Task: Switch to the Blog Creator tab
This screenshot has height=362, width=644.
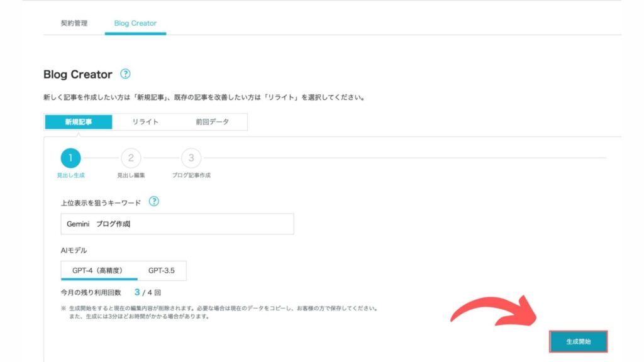Action: pos(135,23)
